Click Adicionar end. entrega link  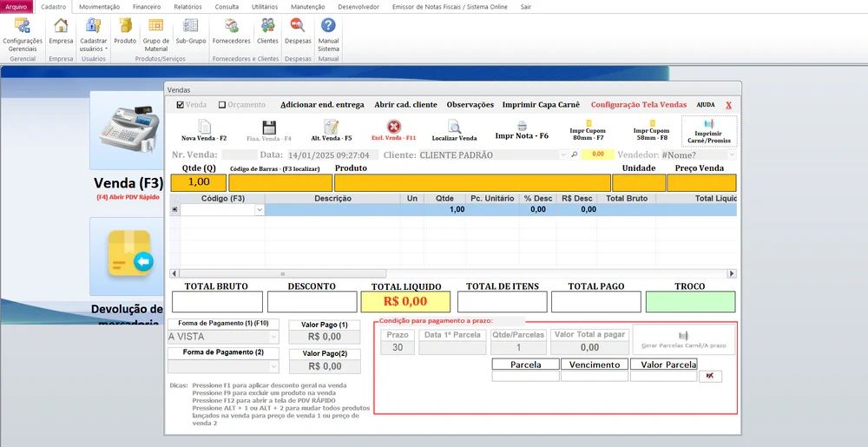322,105
